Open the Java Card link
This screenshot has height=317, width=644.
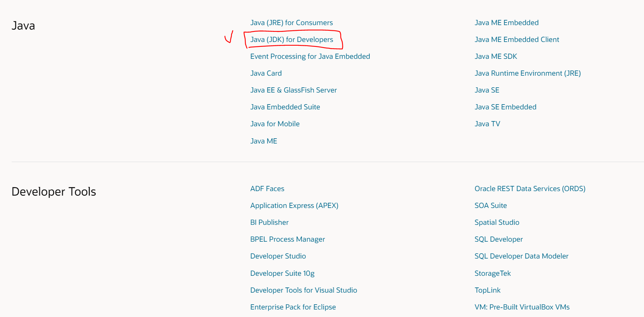[x=266, y=73]
